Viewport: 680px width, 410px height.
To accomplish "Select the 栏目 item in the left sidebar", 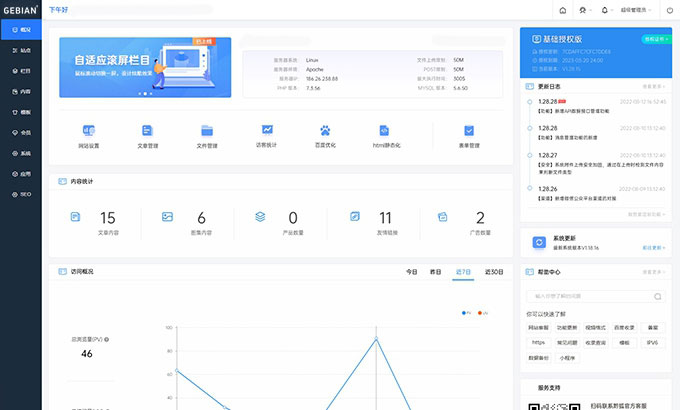I will (x=21, y=72).
